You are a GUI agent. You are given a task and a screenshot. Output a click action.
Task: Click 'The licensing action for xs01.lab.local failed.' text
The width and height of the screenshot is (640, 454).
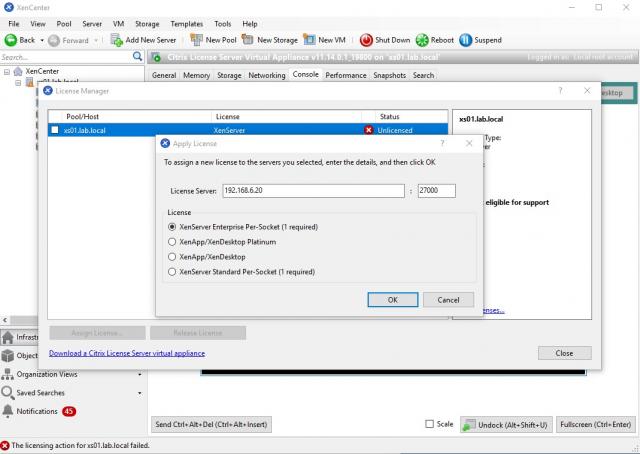(80, 445)
